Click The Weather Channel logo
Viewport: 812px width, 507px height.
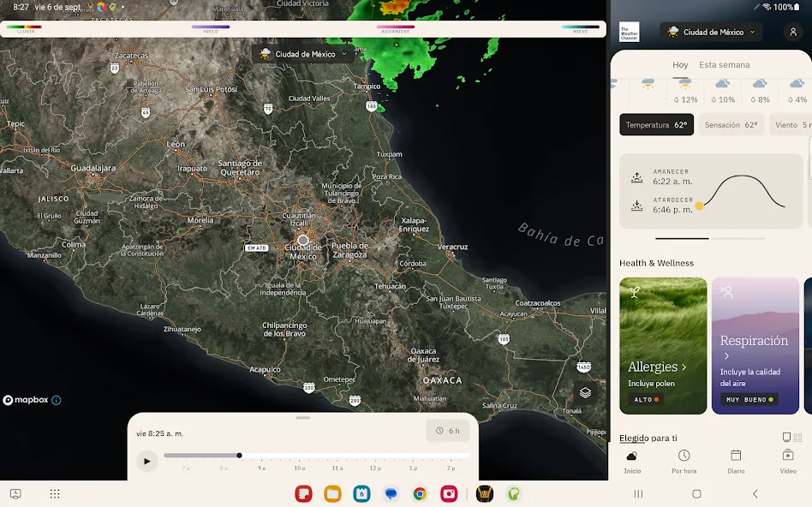point(630,32)
